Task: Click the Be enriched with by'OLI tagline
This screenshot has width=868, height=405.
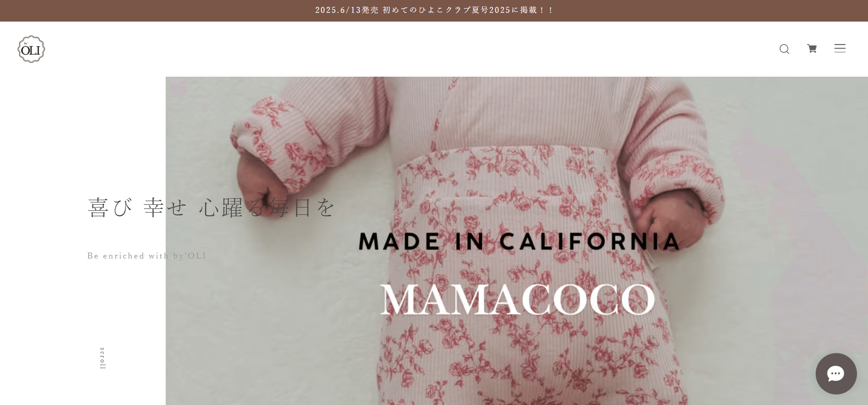Action: pyautogui.click(x=147, y=256)
